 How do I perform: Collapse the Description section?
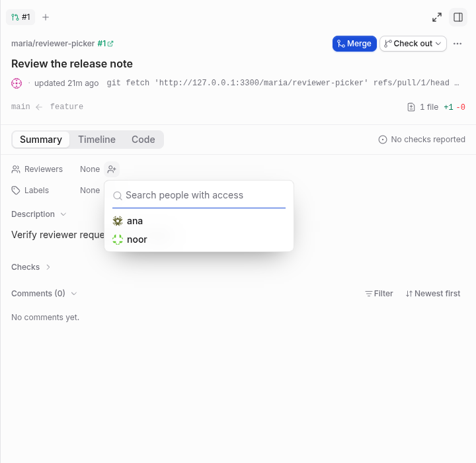[38, 214]
